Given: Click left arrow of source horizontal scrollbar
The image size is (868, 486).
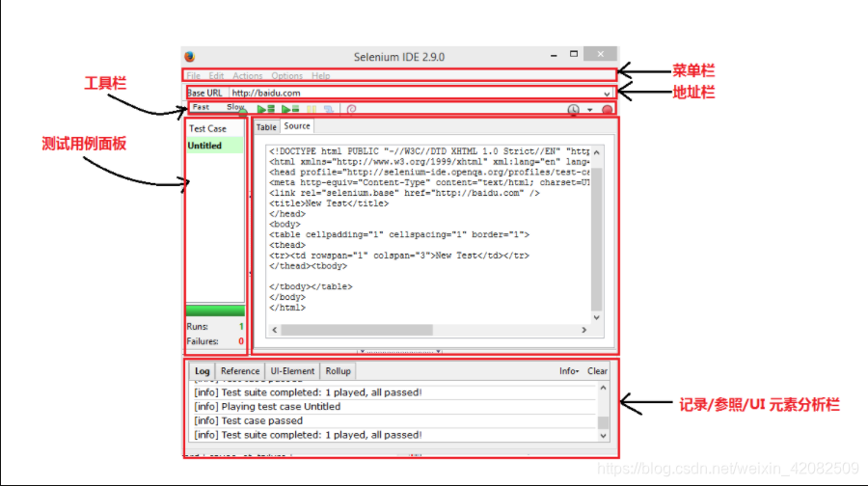Looking at the screenshot, I should tap(275, 330).
